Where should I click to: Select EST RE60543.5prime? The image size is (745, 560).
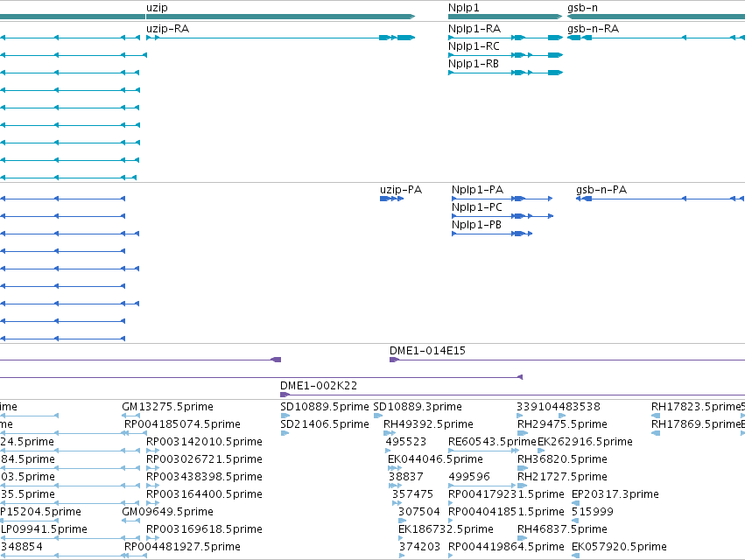[492, 442]
